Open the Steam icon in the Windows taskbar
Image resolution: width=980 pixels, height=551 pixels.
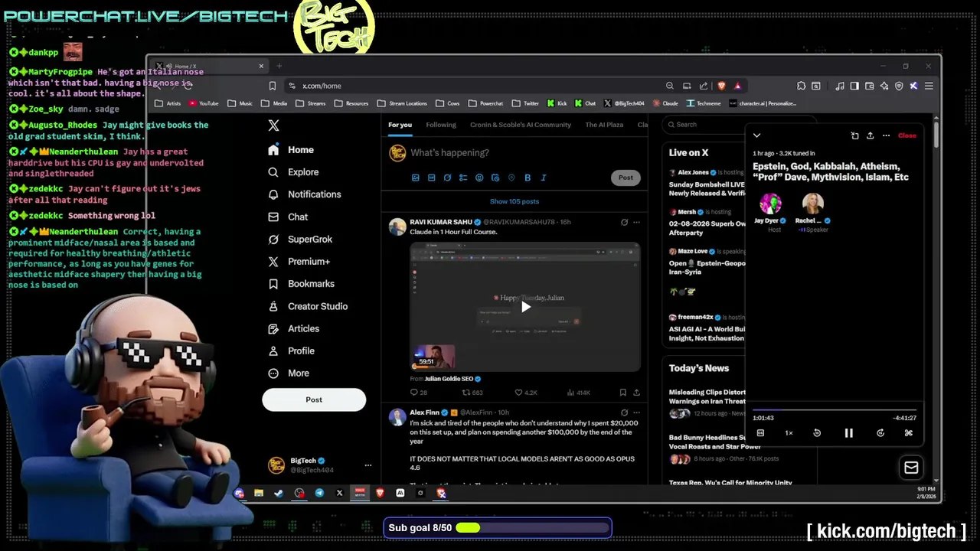[x=279, y=494]
